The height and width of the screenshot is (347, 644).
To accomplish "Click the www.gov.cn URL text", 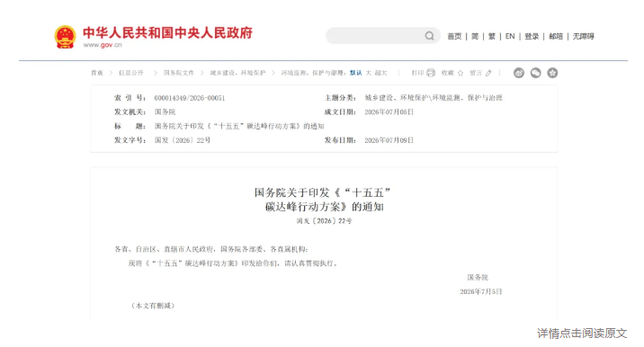I will click(103, 45).
